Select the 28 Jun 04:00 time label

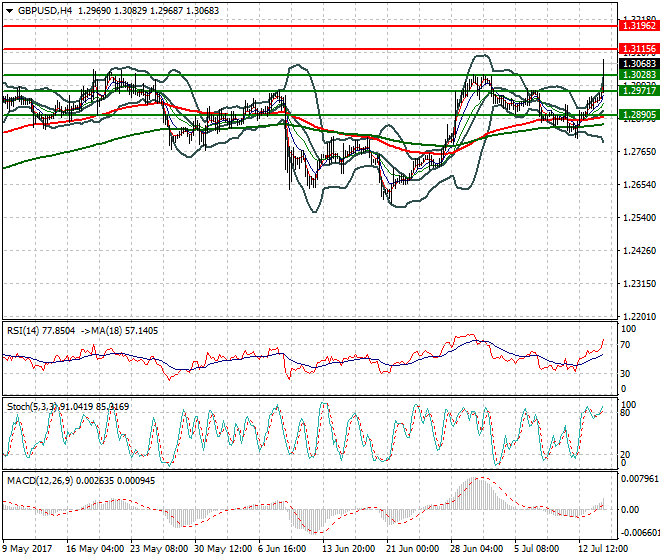tap(477, 549)
